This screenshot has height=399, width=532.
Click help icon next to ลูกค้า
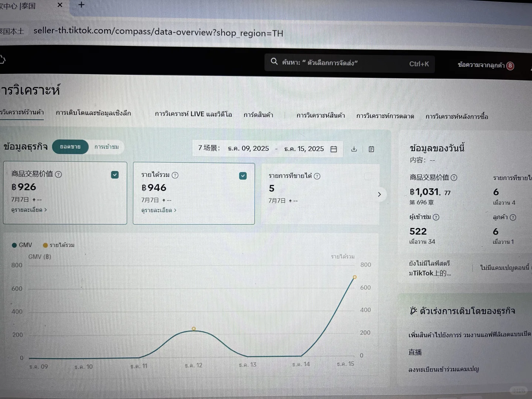pyautogui.click(x=513, y=218)
